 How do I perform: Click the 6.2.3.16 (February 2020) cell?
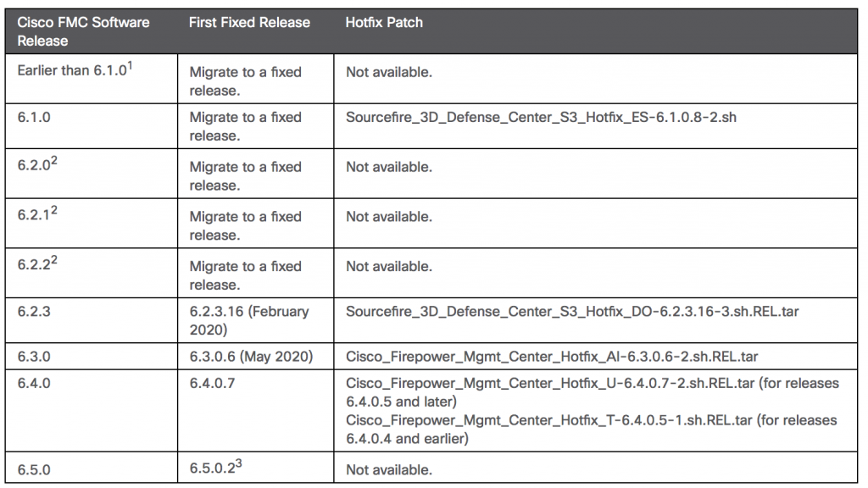coord(256,320)
